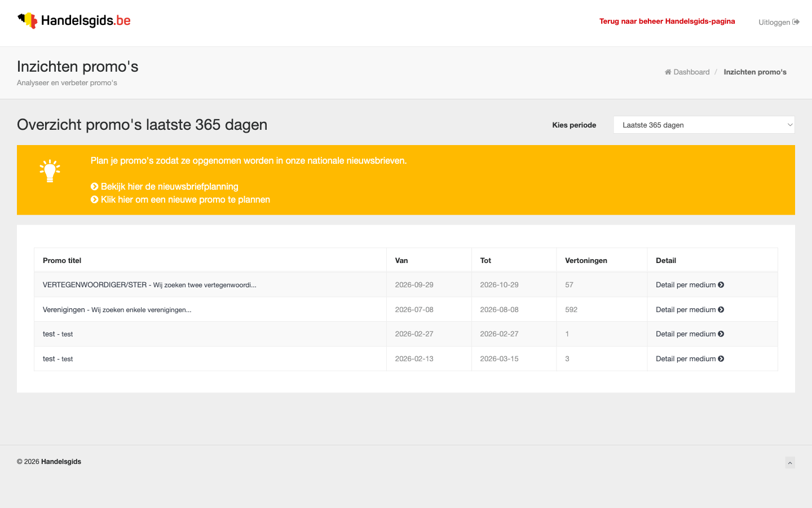Click the Uitloggen sign-out icon
The height and width of the screenshot is (508, 812).
pos(796,22)
